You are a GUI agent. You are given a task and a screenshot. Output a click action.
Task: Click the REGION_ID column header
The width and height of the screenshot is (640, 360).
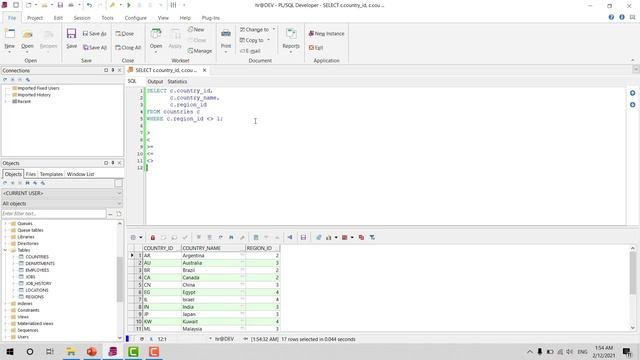tap(262, 248)
